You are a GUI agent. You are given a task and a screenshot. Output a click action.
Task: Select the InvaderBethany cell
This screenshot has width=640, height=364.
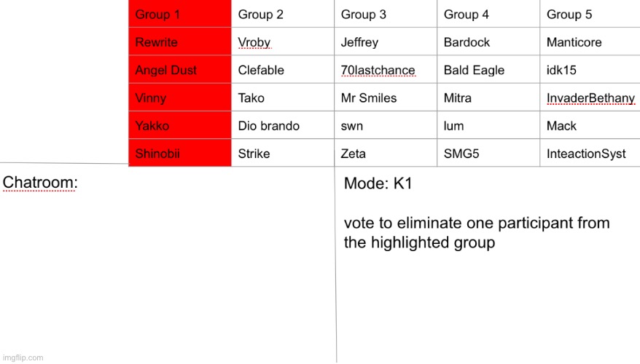coord(590,98)
